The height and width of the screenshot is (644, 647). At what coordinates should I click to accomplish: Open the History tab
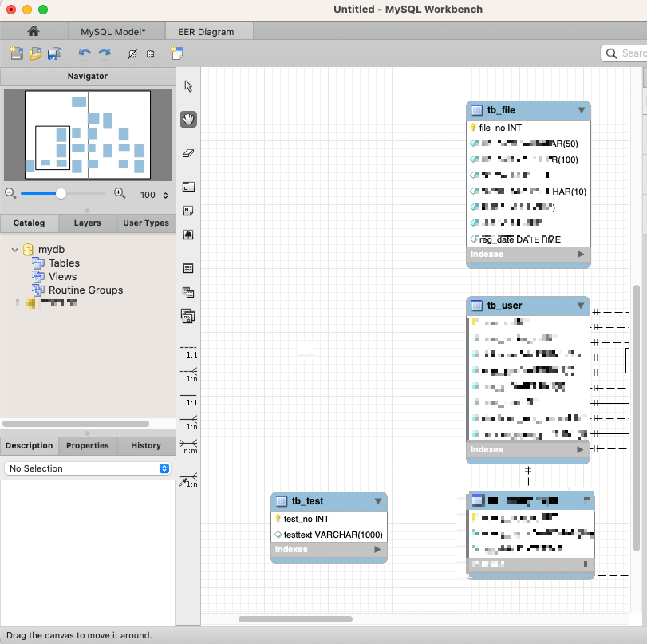146,446
